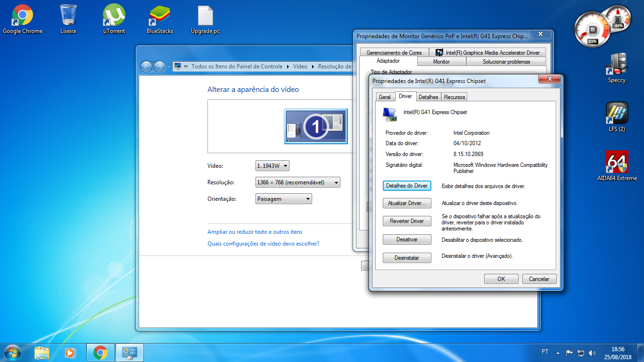Open the Upgrade pc text file
The height and width of the screenshot is (362, 644).
(205, 19)
